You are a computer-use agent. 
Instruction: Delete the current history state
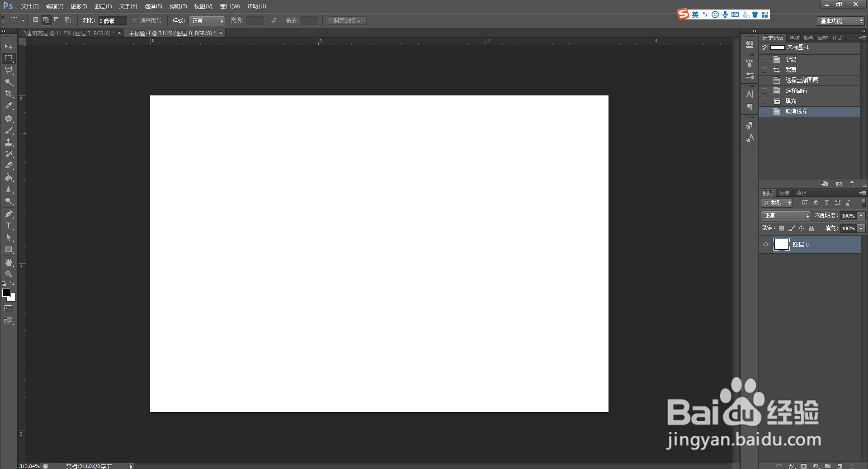pyautogui.click(x=852, y=184)
